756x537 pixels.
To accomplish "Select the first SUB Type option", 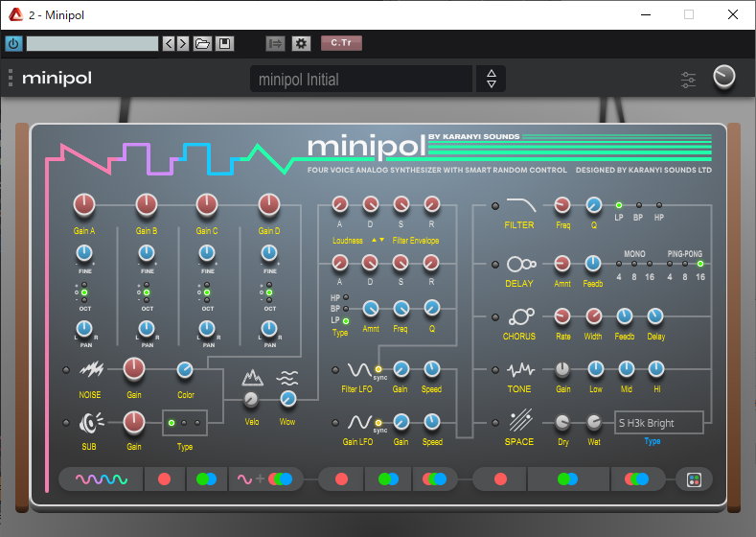I will point(172,423).
